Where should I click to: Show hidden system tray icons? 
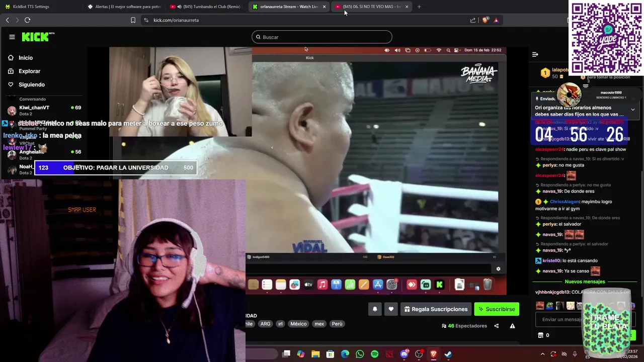click(542, 354)
